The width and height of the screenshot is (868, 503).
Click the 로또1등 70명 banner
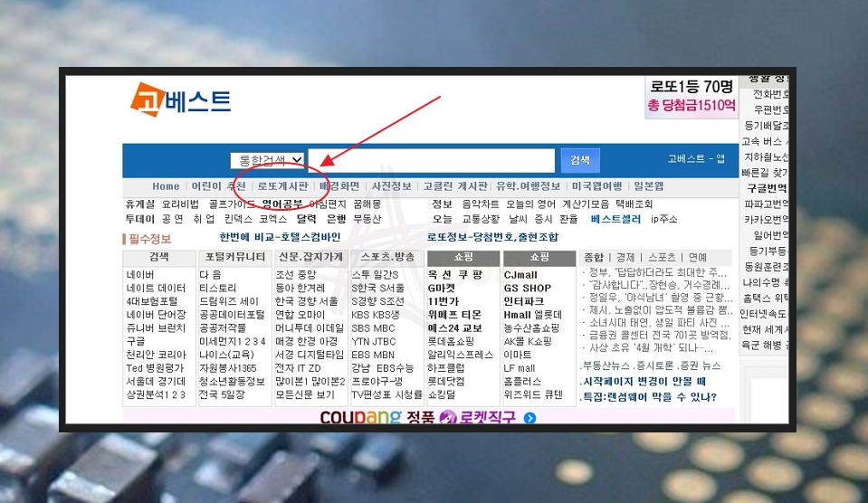click(x=692, y=96)
